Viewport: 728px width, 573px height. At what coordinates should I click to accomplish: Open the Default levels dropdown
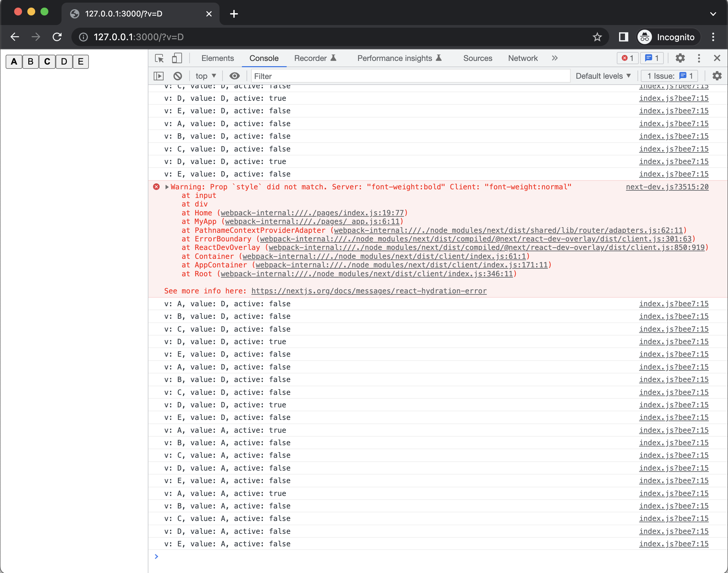coord(603,76)
